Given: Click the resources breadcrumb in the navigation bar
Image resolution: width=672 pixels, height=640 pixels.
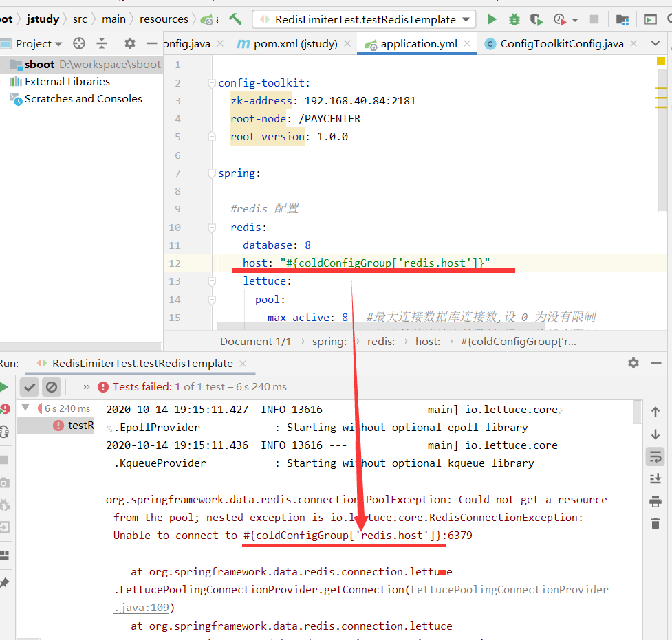Looking at the screenshot, I should pyautogui.click(x=164, y=19).
